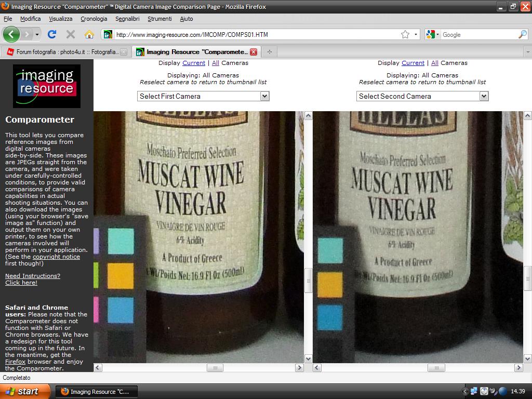
Task: Open the Windows start menu
Action: [x=25, y=391]
